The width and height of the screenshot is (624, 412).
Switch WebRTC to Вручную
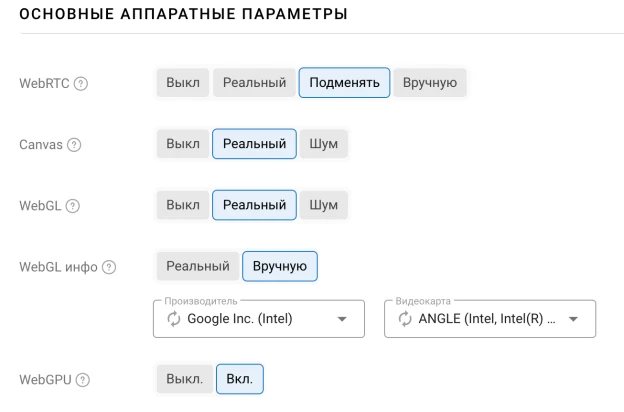430,83
